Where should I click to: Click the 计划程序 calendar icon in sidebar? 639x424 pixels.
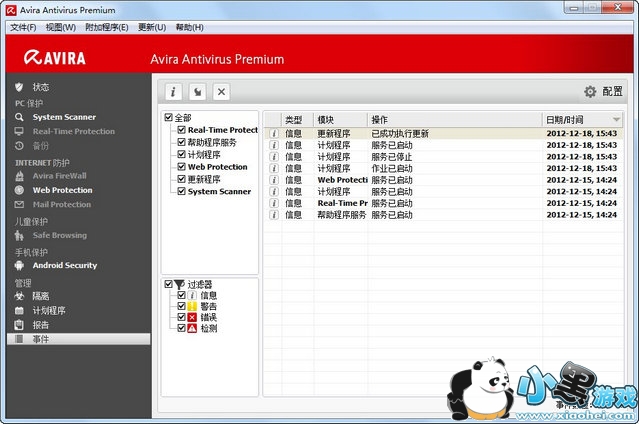[x=19, y=311]
